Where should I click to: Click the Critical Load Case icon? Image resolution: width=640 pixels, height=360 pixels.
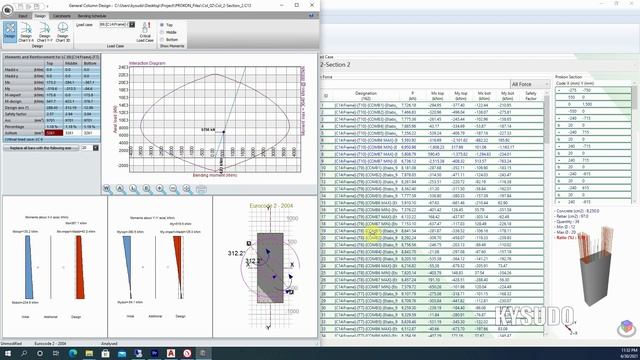145,32
